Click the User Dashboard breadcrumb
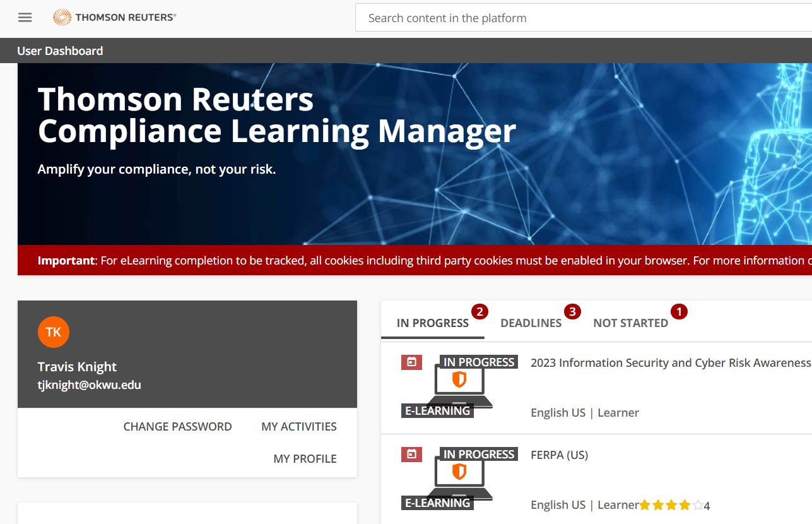 pos(60,51)
